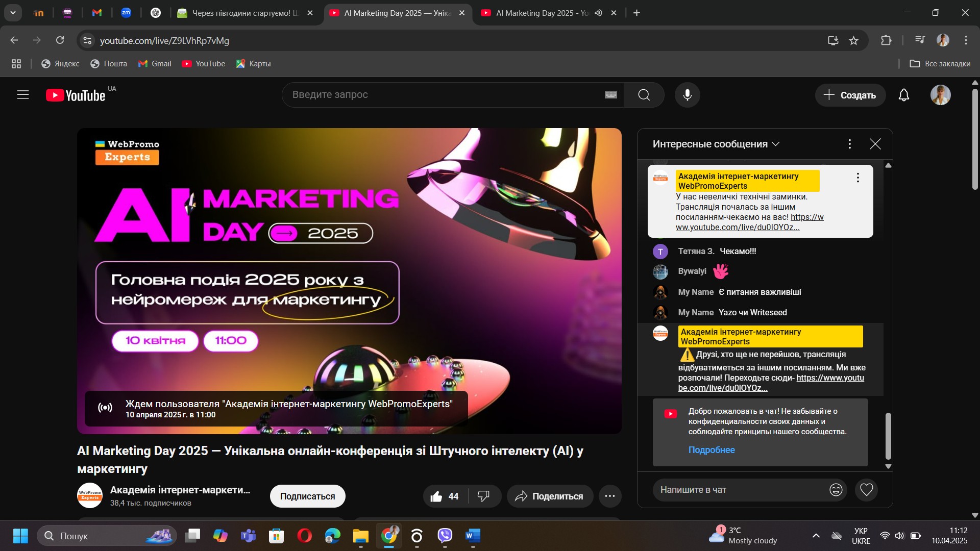980x551 pixels.
Task: Click the Подписаться subscribe button
Action: tap(307, 496)
